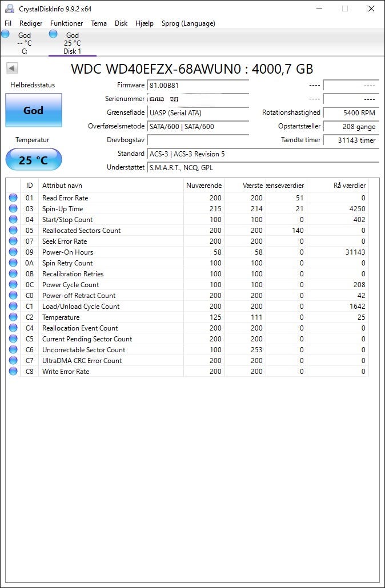The height and width of the screenshot is (588, 385).
Task: Click the Overførselsmetode field SATA/600
Action: tap(198, 127)
